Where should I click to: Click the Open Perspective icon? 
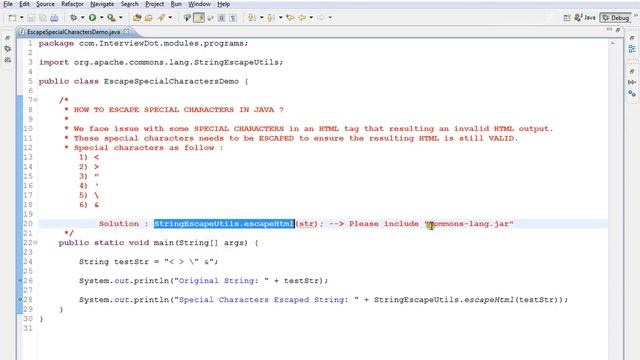[567, 18]
